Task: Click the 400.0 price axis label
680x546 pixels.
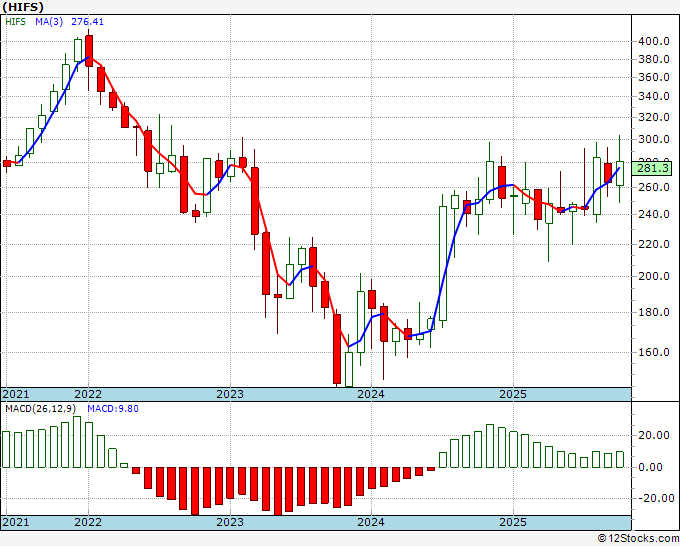Action: click(x=654, y=42)
